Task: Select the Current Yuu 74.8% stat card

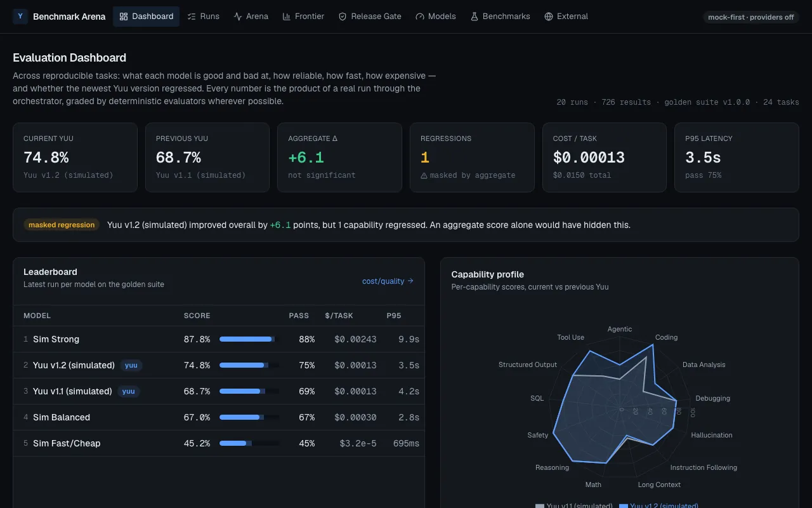Action: (x=75, y=157)
